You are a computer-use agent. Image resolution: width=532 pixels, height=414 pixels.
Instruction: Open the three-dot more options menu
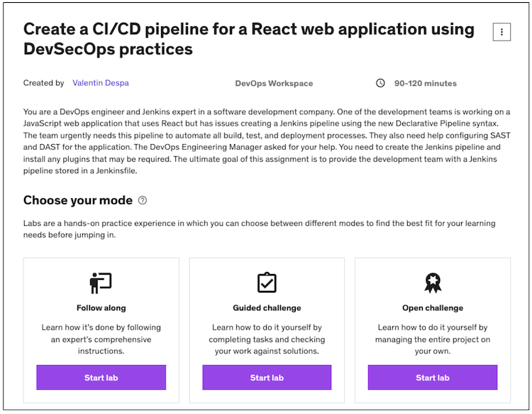click(x=501, y=32)
